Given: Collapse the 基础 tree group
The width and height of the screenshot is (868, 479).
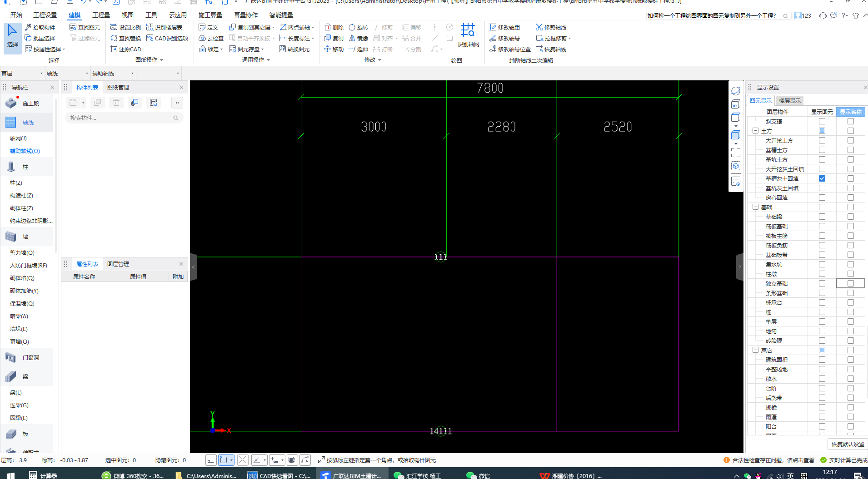Looking at the screenshot, I should 755,207.
